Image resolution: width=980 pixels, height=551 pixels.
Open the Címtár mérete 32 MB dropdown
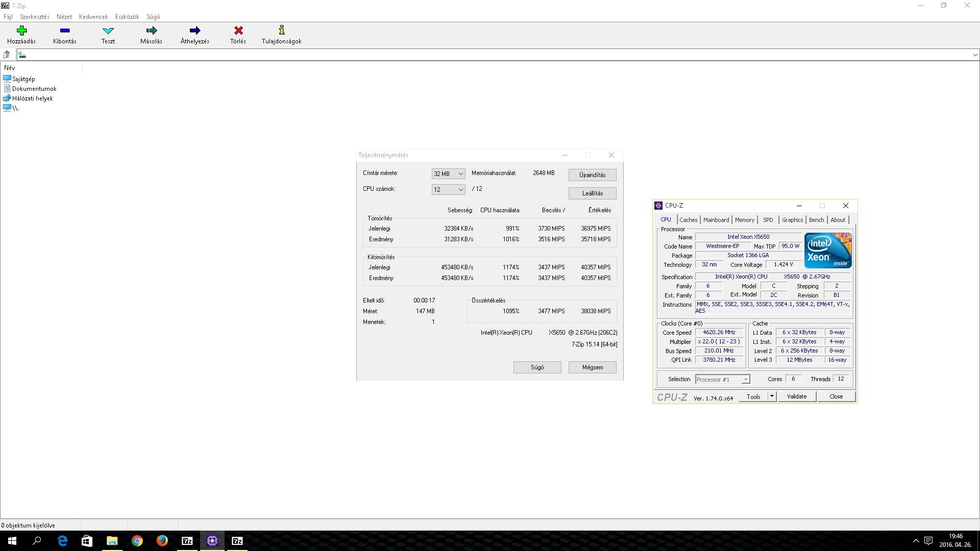click(x=448, y=174)
